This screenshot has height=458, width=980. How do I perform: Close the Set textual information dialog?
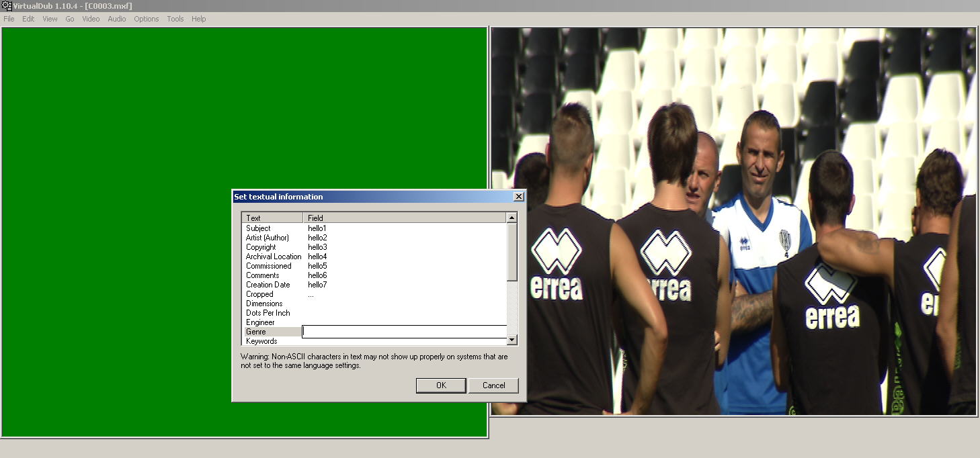518,197
